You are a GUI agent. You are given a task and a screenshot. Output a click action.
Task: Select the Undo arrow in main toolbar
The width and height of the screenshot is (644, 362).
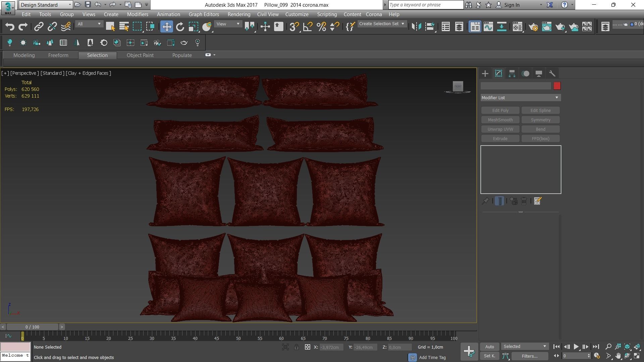10,27
